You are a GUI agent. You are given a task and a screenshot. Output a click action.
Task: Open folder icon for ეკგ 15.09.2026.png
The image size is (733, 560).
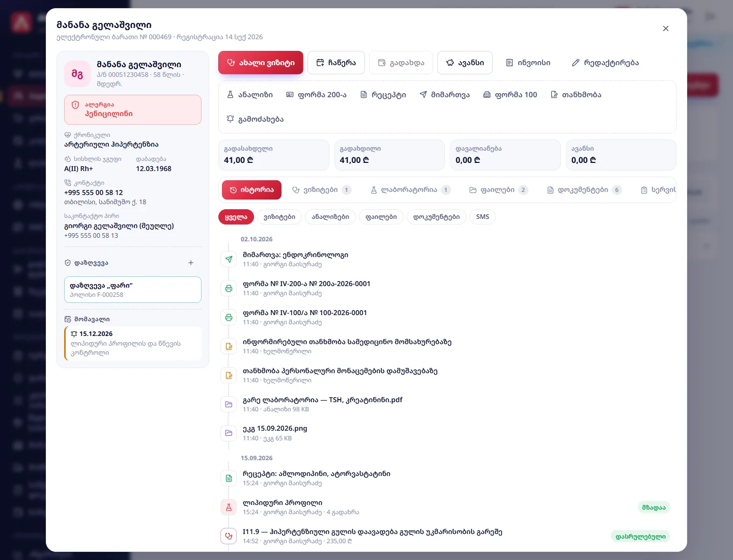click(229, 433)
